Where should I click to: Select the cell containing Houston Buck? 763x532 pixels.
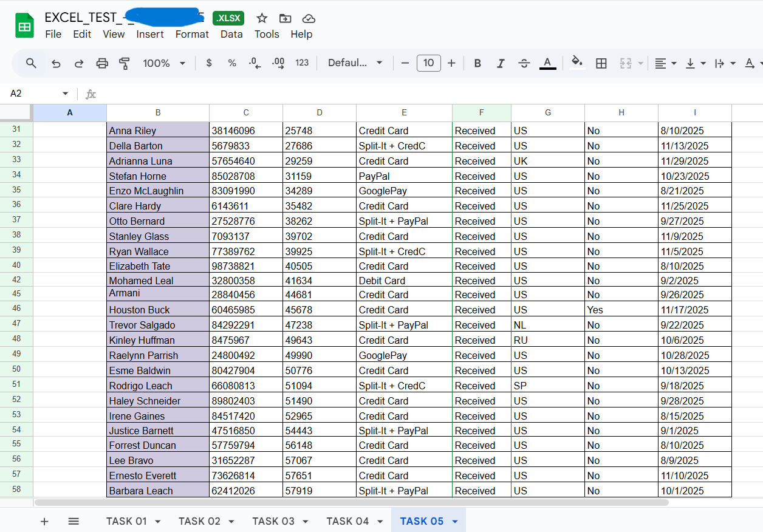pos(158,310)
